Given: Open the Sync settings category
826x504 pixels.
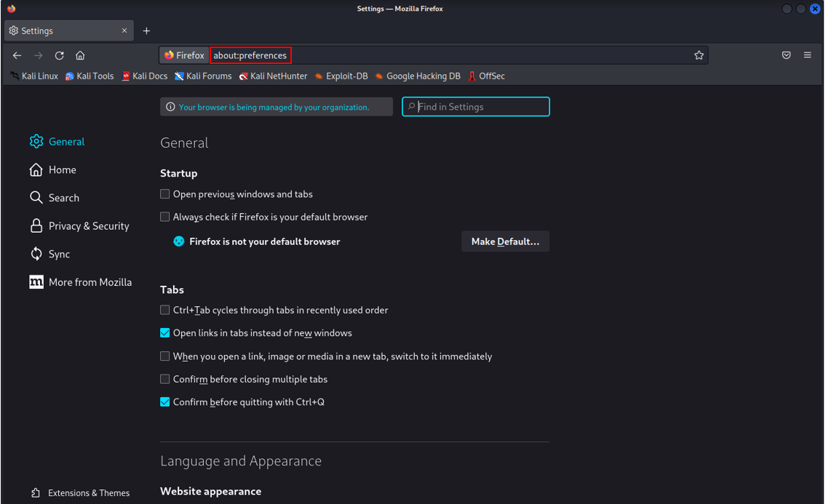Looking at the screenshot, I should point(49,254).
